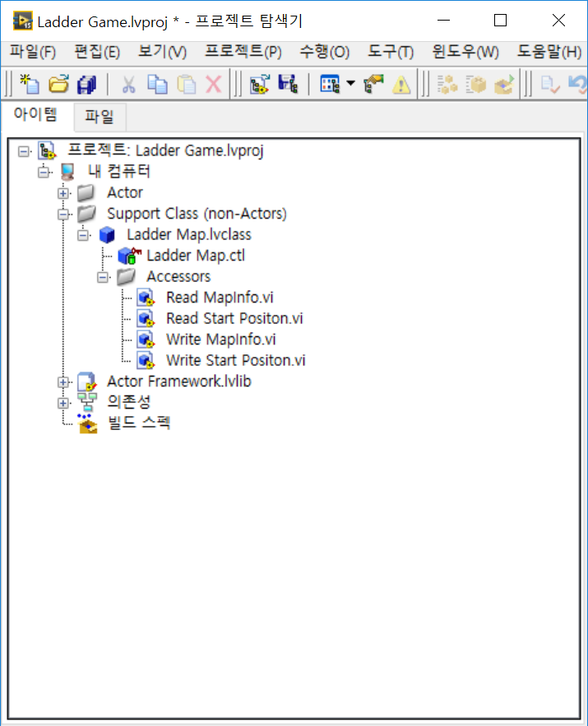Viewport: 588px width, 726px height.
Task: Open the 편집(E) menu
Action: pyautogui.click(x=97, y=52)
